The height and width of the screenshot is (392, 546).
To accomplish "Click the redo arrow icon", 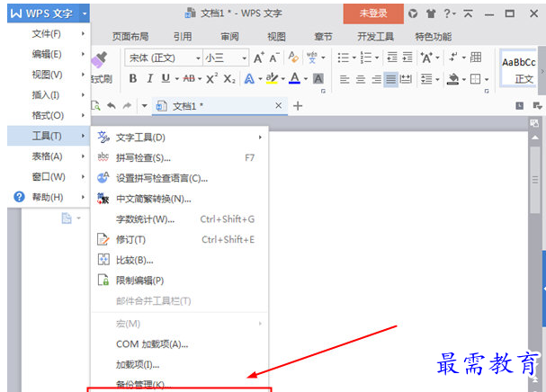I will coord(127,105).
